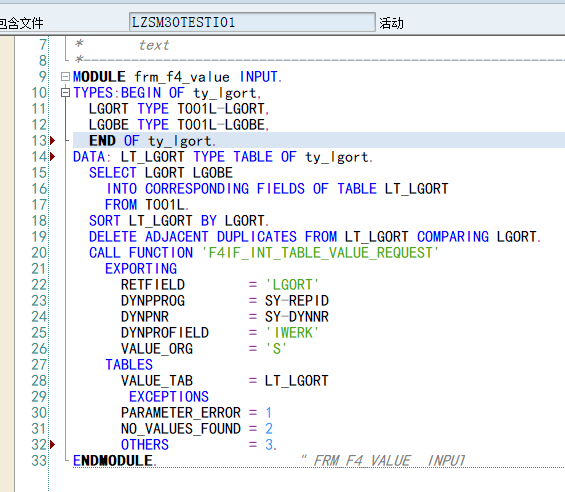
Task: Click the EXCEPTIONS keyword
Action: (x=169, y=397)
